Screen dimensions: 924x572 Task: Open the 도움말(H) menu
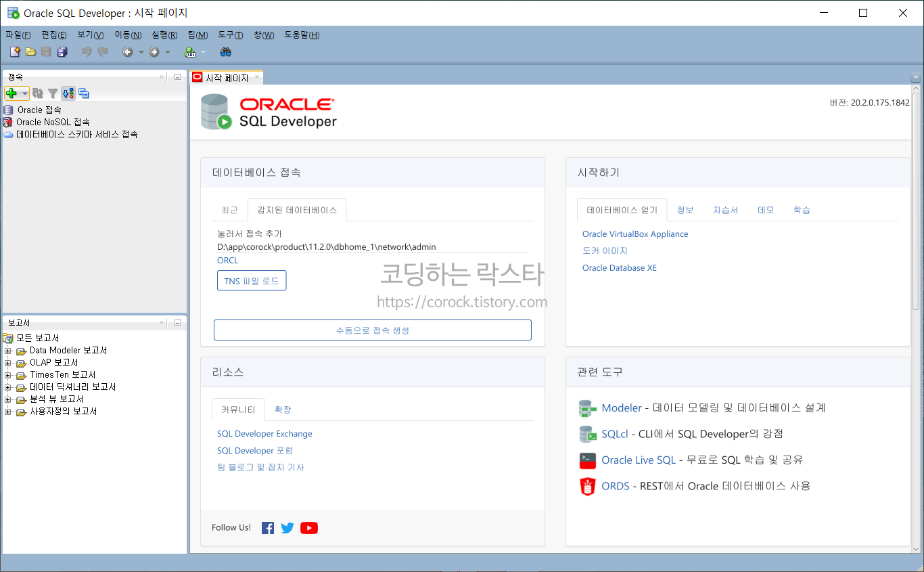(x=302, y=35)
